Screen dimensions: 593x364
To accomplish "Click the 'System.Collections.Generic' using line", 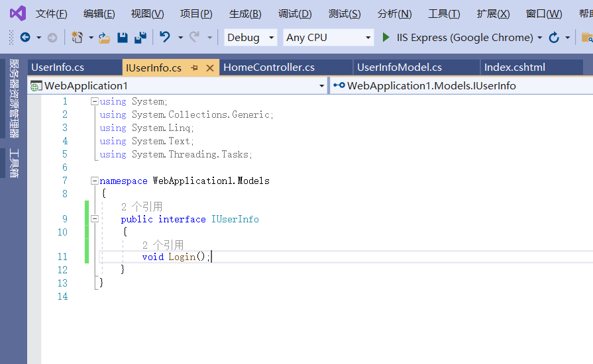I will (186, 114).
